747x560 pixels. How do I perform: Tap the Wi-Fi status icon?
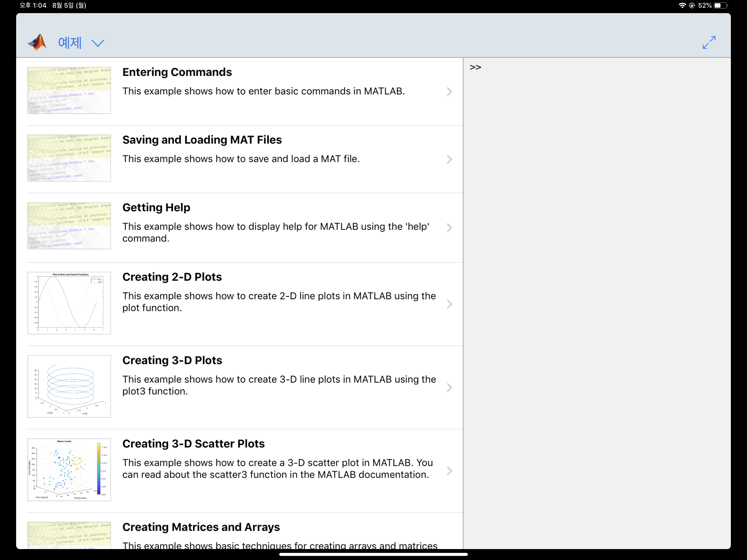pyautogui.click(x=682, y=5)
